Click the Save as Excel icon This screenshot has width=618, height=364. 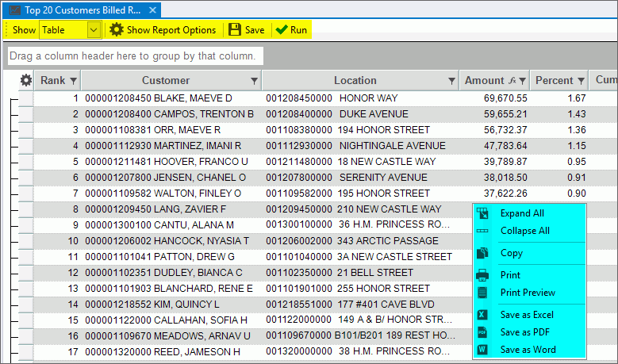[x=482, y=315]
